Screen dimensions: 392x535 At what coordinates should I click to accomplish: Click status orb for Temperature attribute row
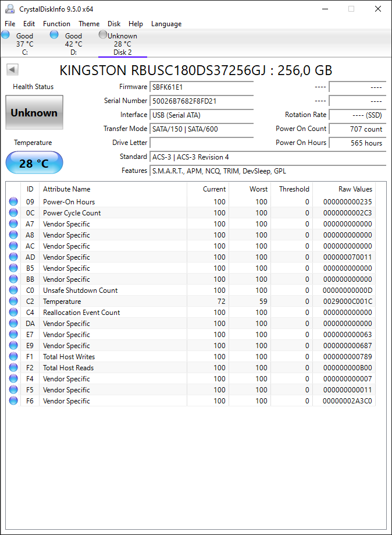point(13,302)
